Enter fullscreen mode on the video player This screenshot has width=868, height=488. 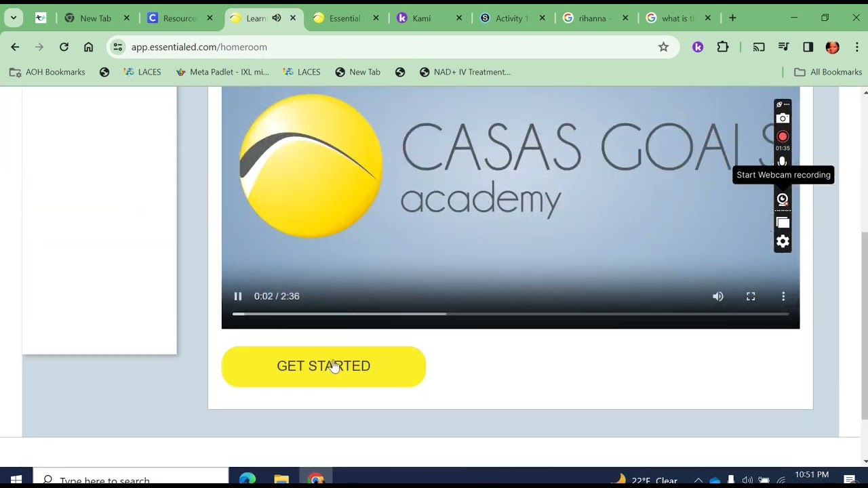pyautogui.click(x=751, y=296)
